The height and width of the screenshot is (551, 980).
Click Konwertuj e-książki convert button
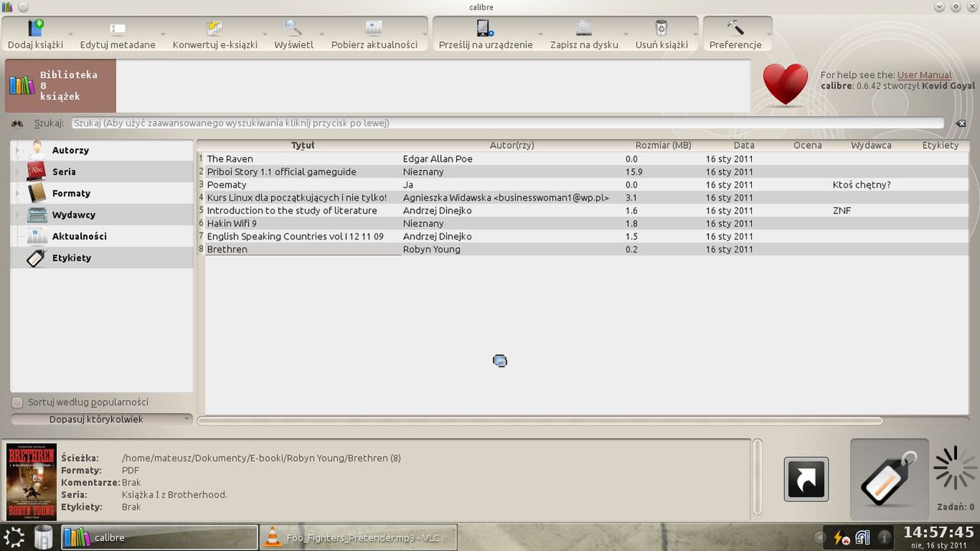215,34
